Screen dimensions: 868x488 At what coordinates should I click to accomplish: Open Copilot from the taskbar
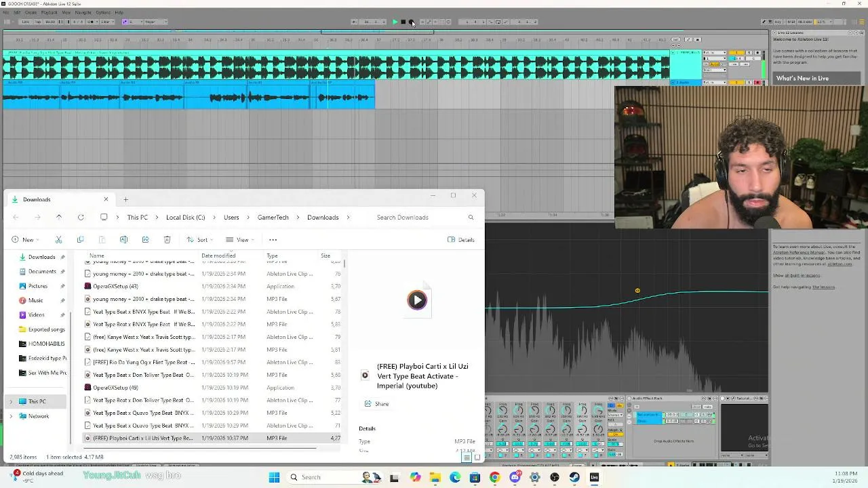coord(415,477)
